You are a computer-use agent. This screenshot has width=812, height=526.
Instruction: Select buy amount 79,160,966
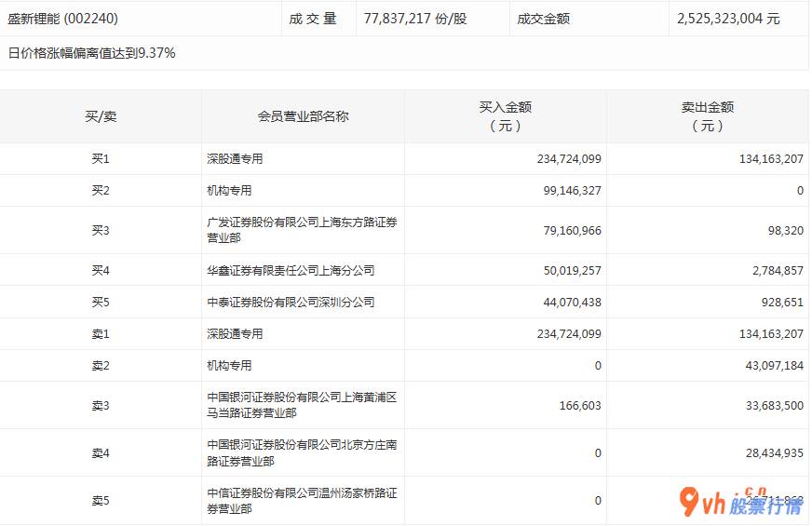pos(573,230)
